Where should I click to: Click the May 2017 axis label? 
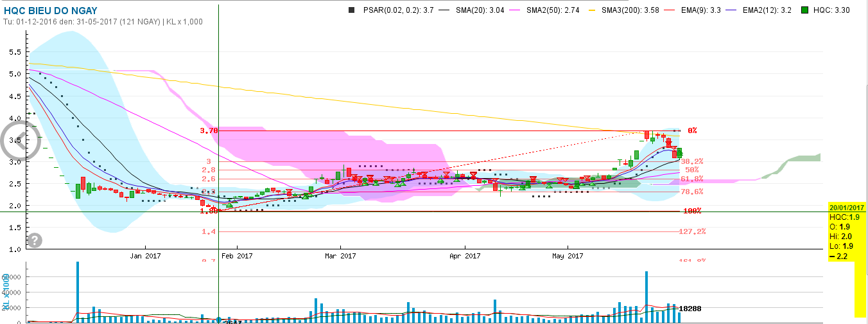click(x=567, y=256)
